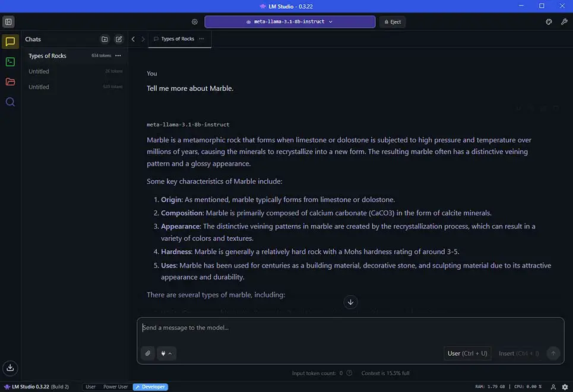Go back with the left chevron arrow
This screenshot has width=573, height=392.
point(133,39)
